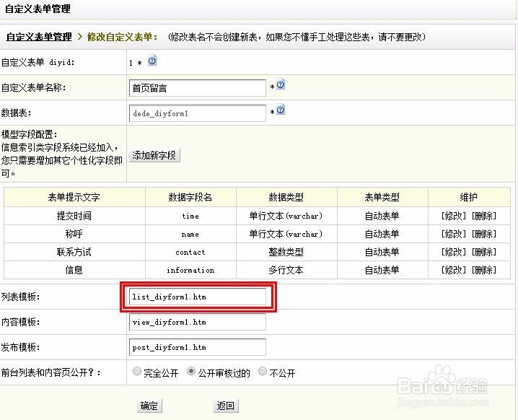Screen dimensions: 518x420
Task: Click the field name 'information'
Action: click(190, 271)
